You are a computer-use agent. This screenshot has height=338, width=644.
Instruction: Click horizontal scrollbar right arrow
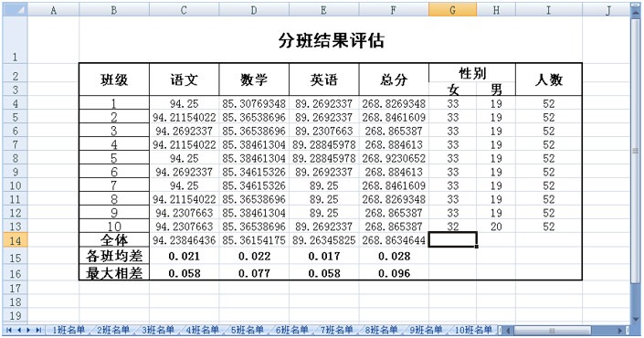coord(620,330)
